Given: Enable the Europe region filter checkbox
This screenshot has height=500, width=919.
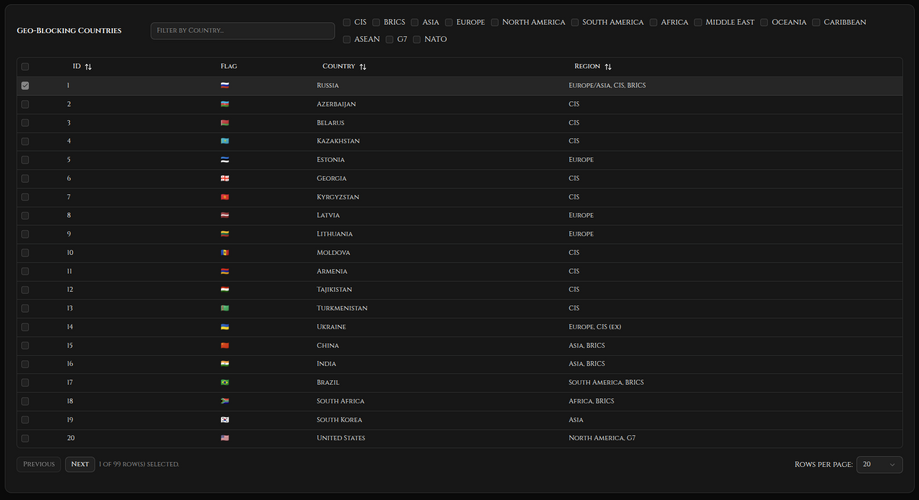Looking at the screenshot, I should click(x=449, y=22).
